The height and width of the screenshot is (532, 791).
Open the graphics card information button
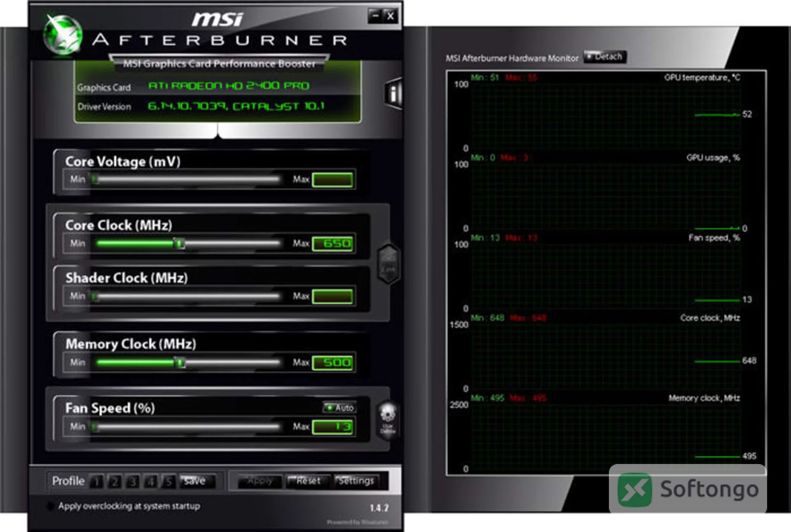(x=393, y=94)
